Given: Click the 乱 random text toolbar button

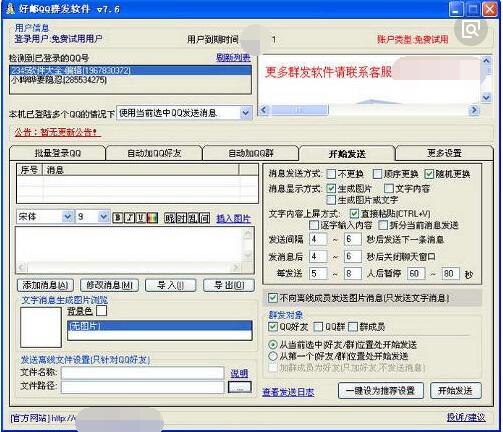Looking at the screenshot, I should click(x=193, y=218).
